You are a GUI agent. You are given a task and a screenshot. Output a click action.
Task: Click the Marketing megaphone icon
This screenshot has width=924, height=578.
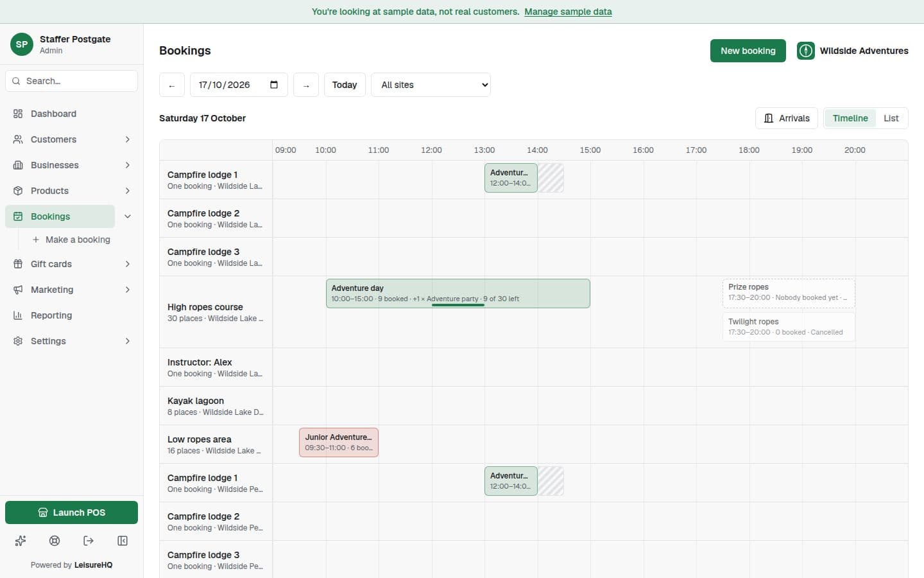tap(18, 290)
